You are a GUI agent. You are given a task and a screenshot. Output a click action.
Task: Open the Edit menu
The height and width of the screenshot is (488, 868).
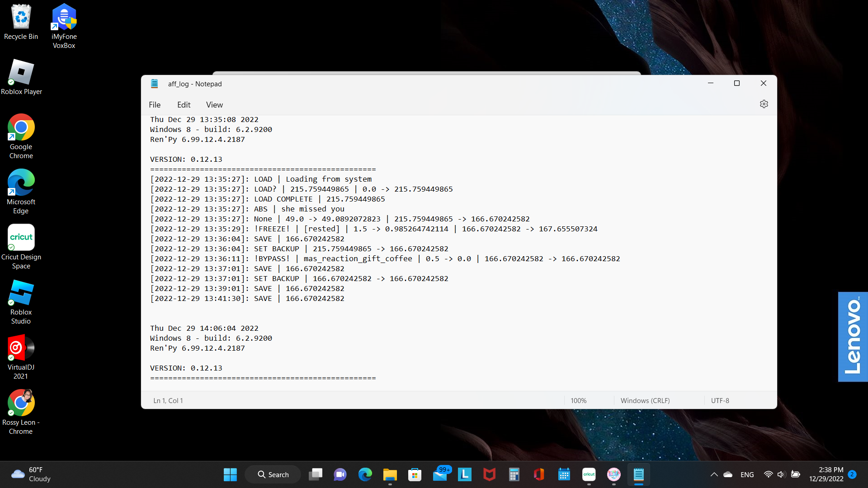pyautogui.click(x=184, y=105)
